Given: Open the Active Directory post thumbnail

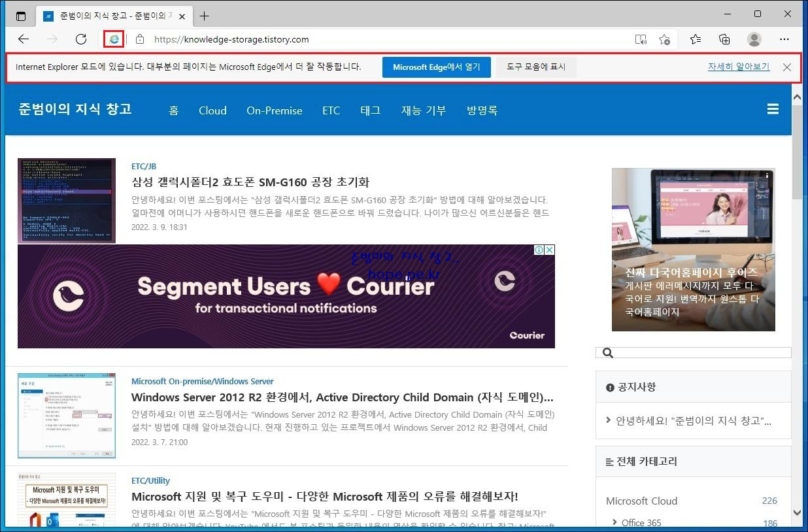Looking at the screenshot, I should 67,416.
